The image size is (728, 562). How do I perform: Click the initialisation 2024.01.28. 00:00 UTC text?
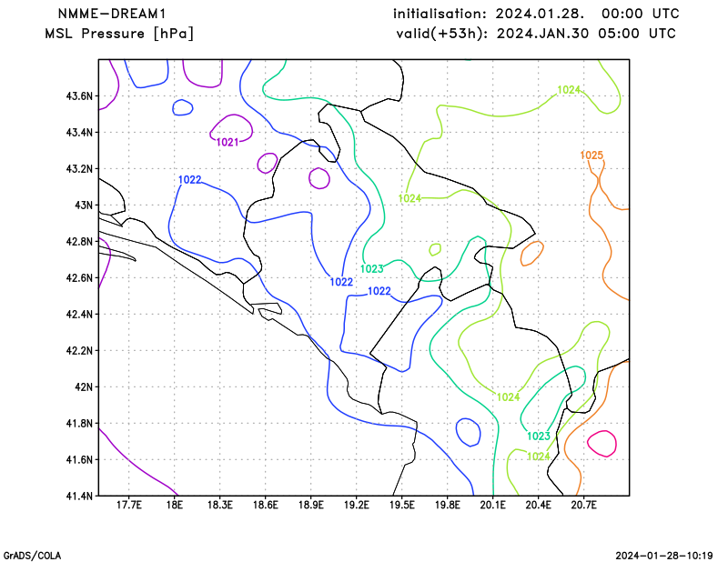click(536, 14)
